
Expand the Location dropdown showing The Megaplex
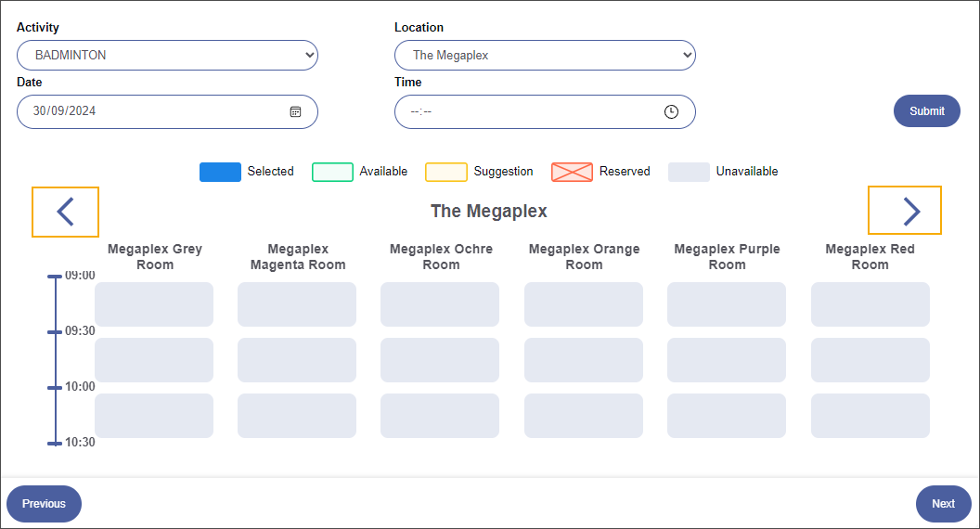pos(545,56)
